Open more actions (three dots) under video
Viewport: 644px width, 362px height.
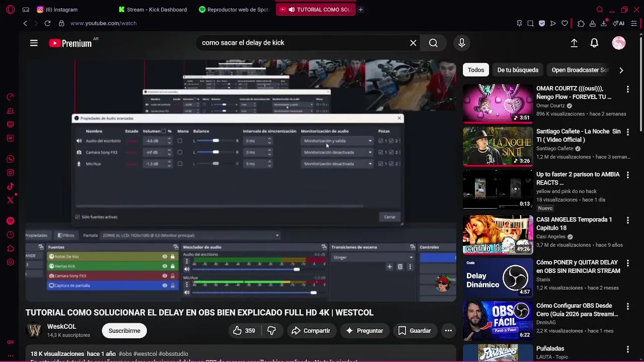tap(448, 330)
